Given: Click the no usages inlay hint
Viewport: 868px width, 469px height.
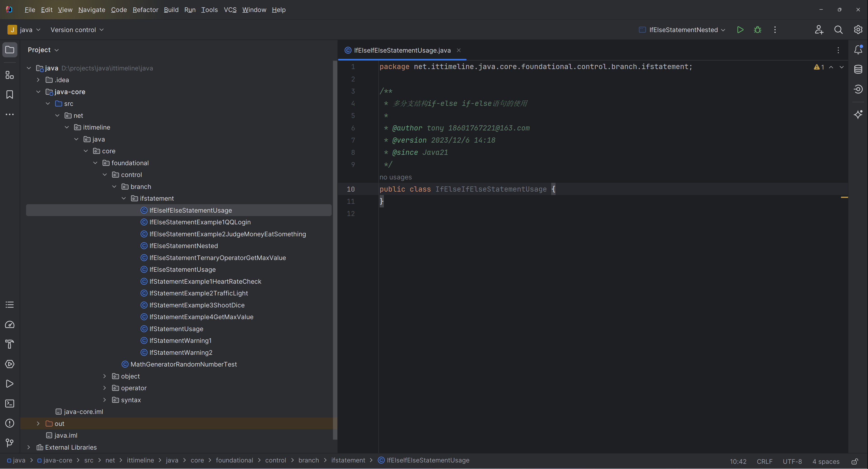Looking at the screenshot, I should pyautogui.click(x=396, y=177).
